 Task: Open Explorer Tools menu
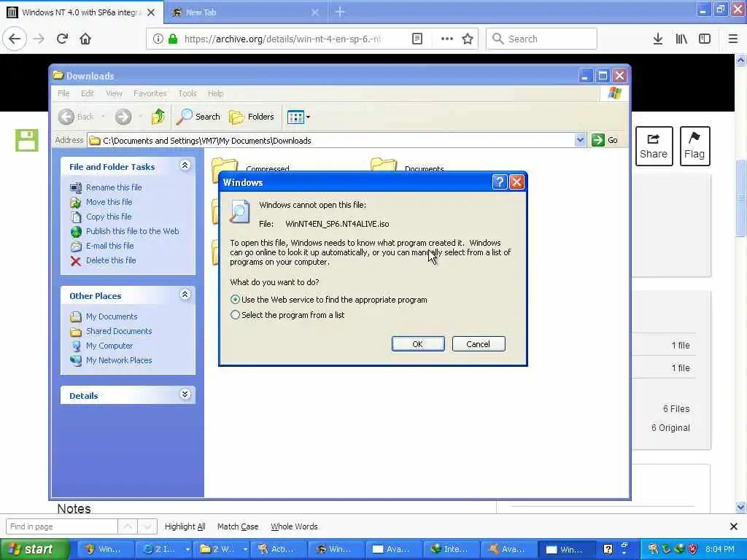tap(187, 93)
